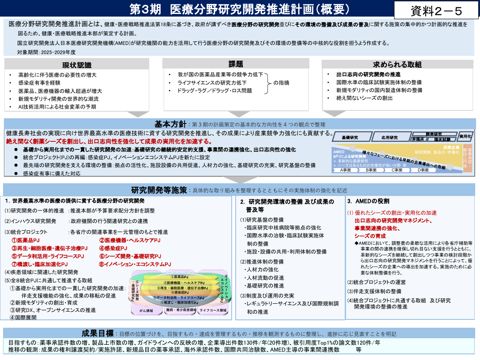Click the item '(4)疾患領域に関連した研究開発'
480x360 pixels.
point(41,272)
